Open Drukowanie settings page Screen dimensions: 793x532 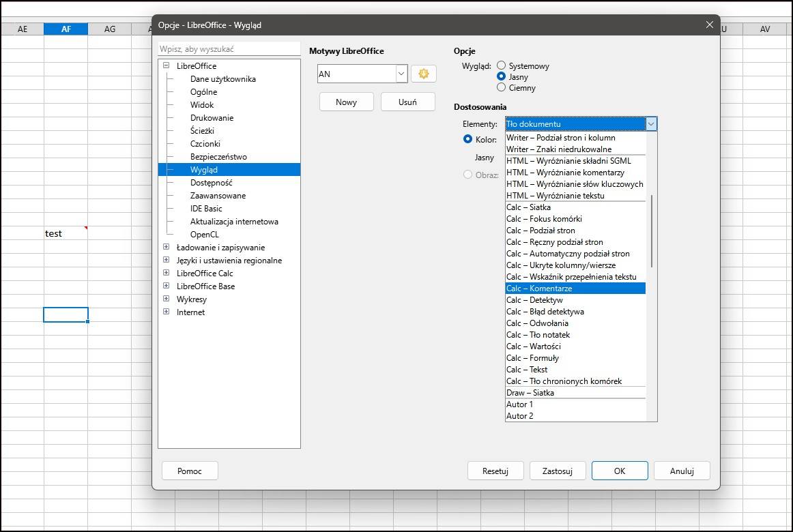click(x=212, y=118)
